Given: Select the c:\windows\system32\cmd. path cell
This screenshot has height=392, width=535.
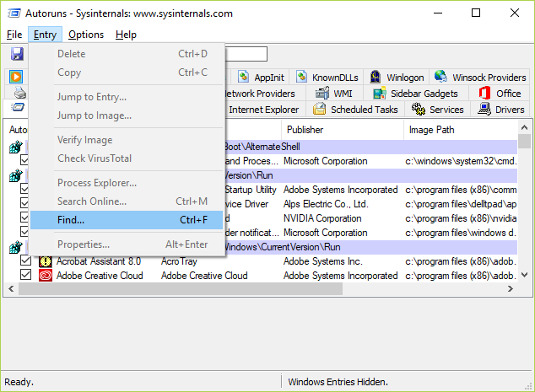Looking at the screenshot, I should pos(461,161).
